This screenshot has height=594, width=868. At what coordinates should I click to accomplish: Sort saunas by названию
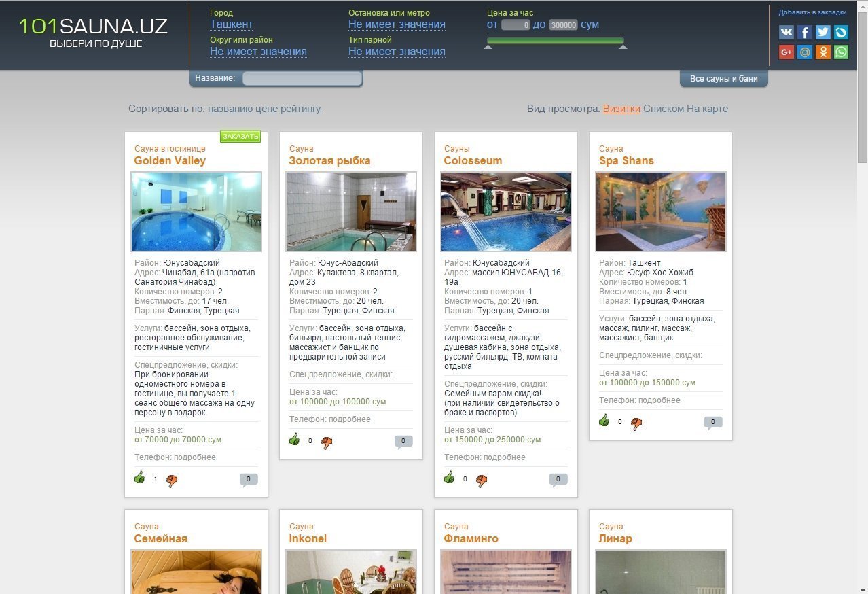[230, 109]
